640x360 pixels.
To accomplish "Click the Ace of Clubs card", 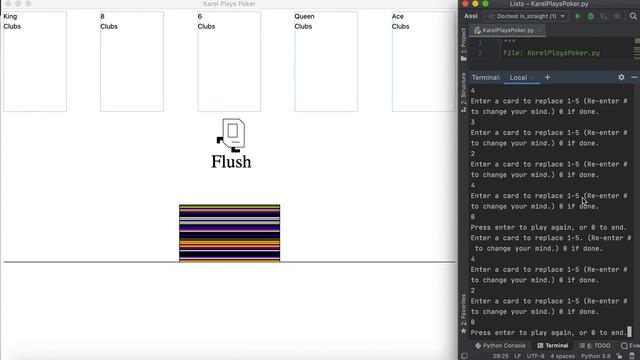I will [424, 61].
